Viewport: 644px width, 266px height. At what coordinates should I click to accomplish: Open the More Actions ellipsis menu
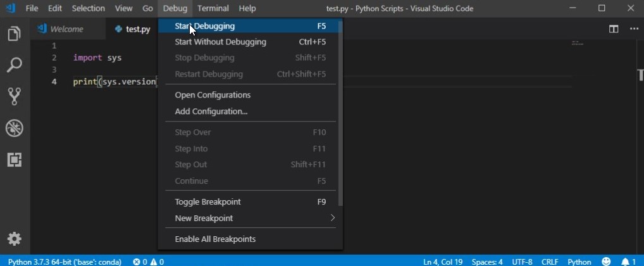click(634, 28)
